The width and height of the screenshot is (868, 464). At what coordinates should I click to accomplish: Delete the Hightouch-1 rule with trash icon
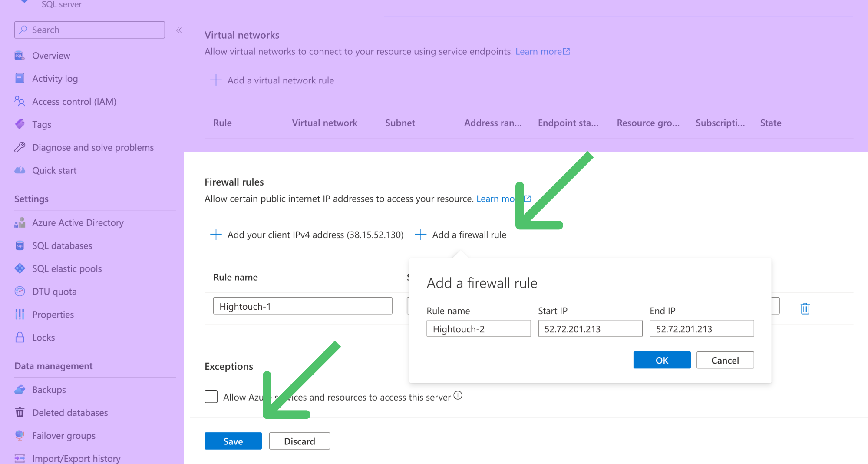tap(805, 308)
